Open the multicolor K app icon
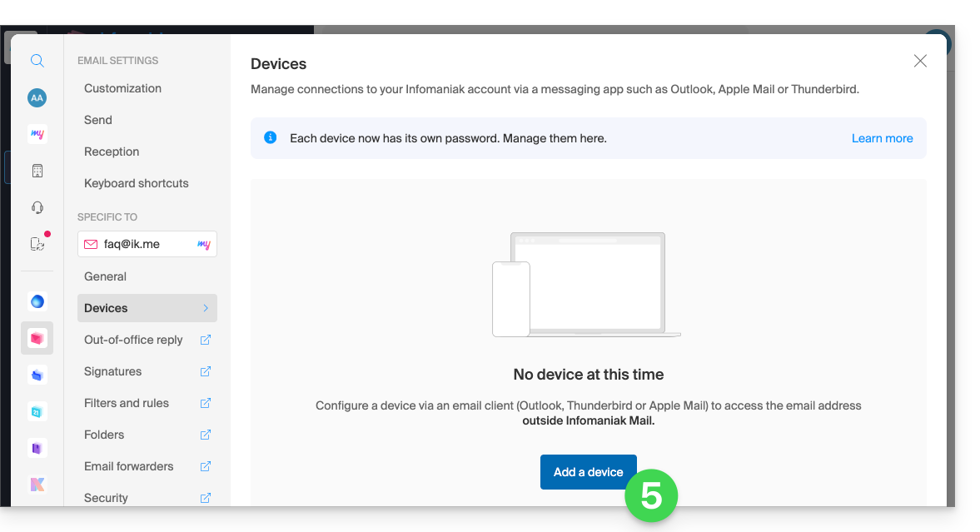980x532 pixels. 37,485
